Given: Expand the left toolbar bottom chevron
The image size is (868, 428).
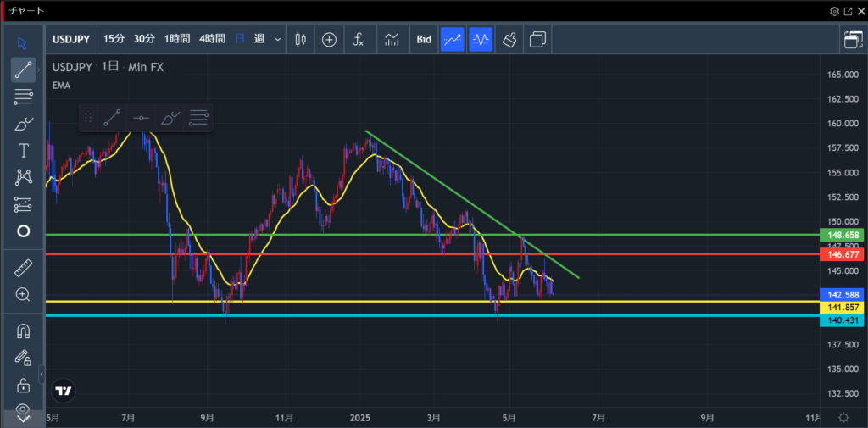Looking at the screenshot, I should tap(23, 420).
